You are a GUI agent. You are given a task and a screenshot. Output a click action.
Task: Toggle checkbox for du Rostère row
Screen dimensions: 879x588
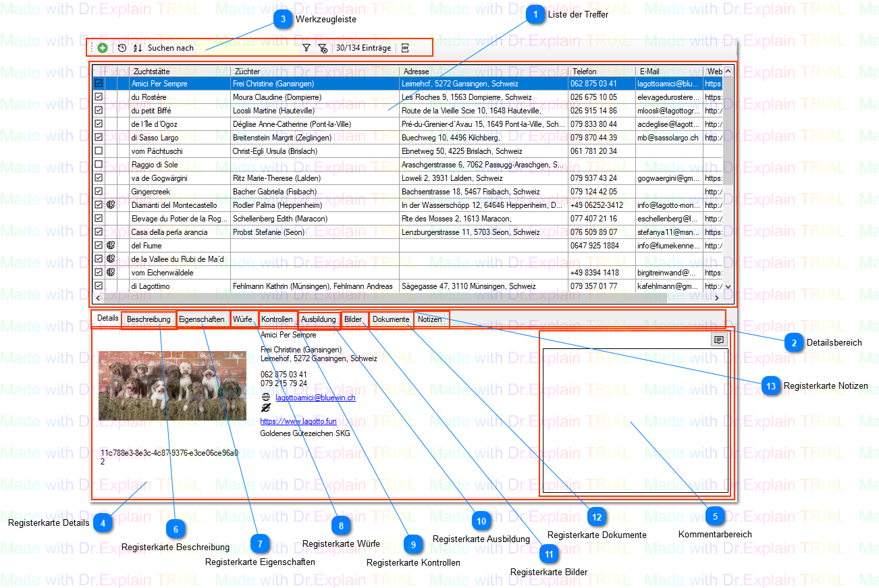[99, 97]
